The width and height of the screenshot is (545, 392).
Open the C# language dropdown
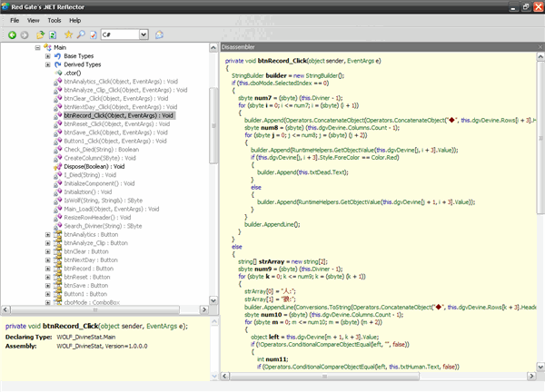(x=144, y=34)
